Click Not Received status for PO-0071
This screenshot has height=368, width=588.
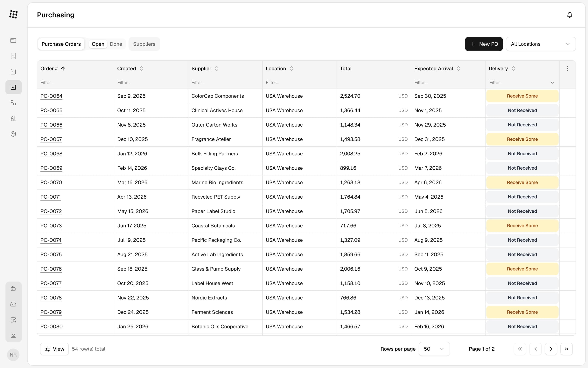(x=522, y=197)
